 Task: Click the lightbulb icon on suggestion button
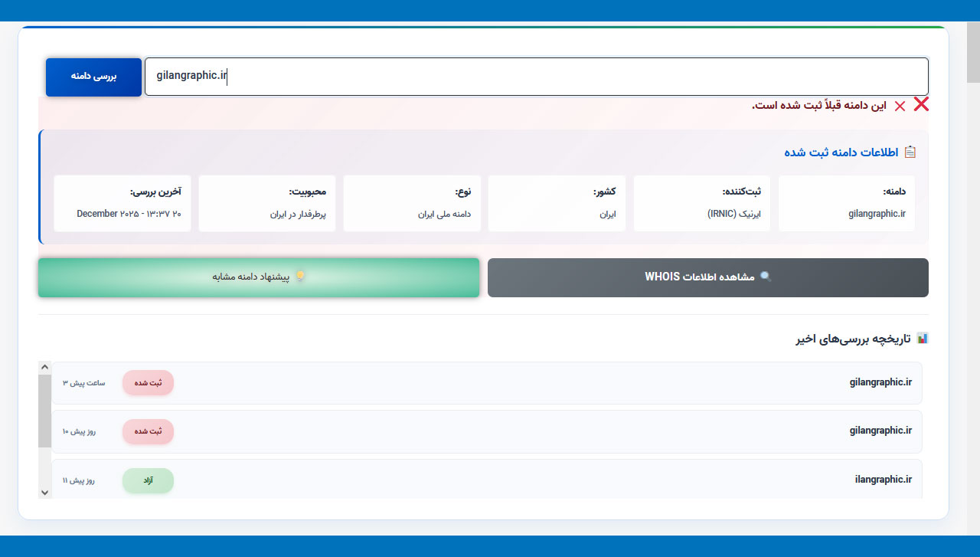pyautogui.click(x=300, y=277)
